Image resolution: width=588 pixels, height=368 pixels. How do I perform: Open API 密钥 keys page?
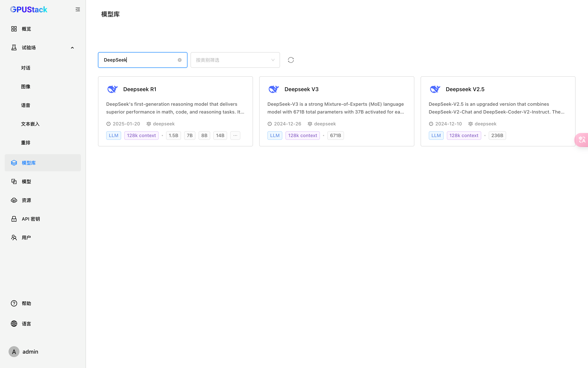(x=43, y=219)
